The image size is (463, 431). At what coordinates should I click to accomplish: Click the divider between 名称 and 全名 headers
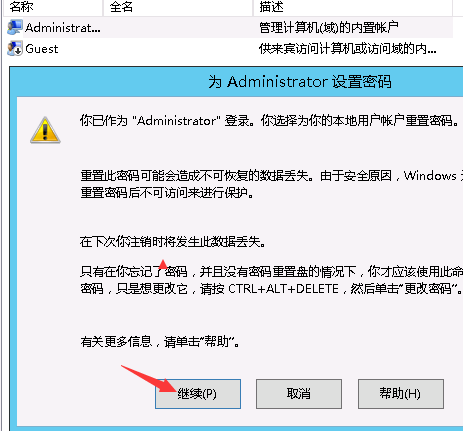[103, 7]
